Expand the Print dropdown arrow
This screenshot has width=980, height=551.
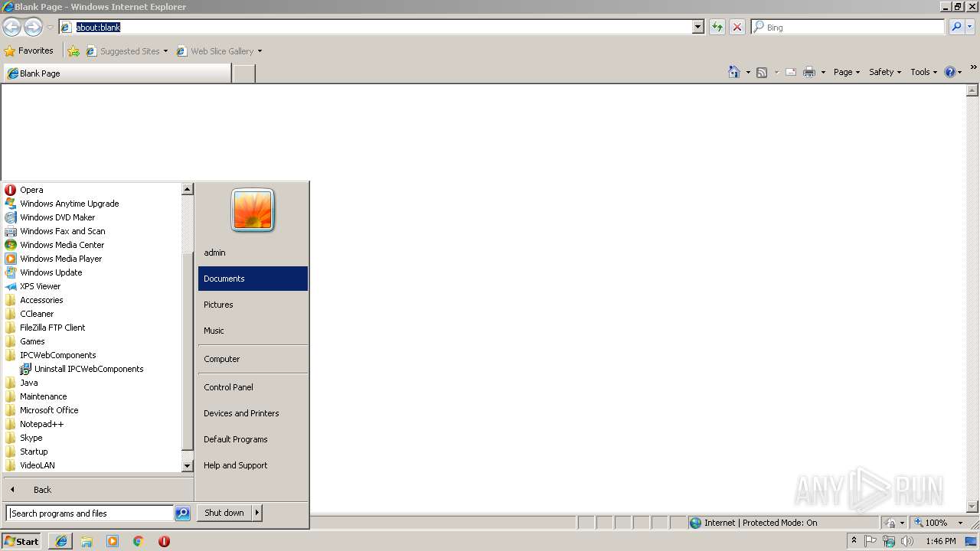tap(823, 73)
